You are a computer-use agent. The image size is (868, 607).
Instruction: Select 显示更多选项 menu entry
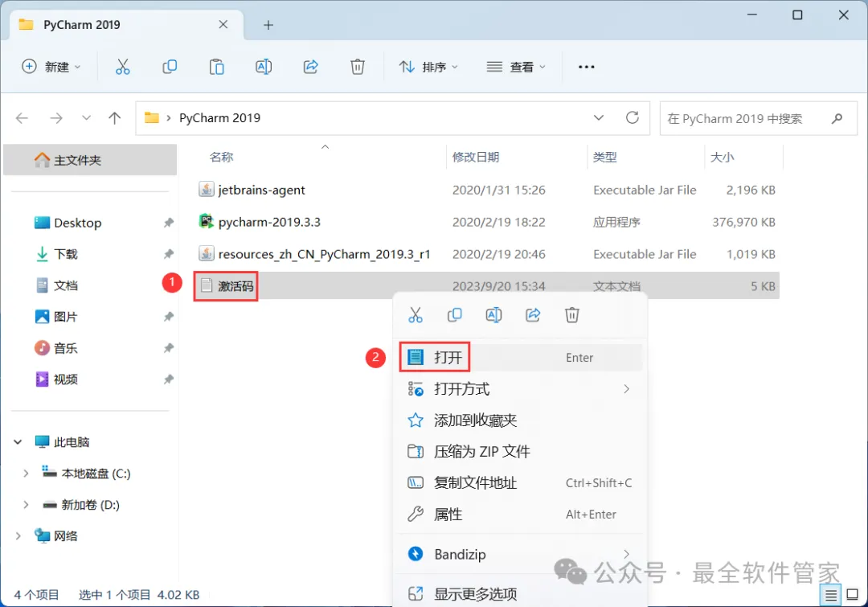520,593
